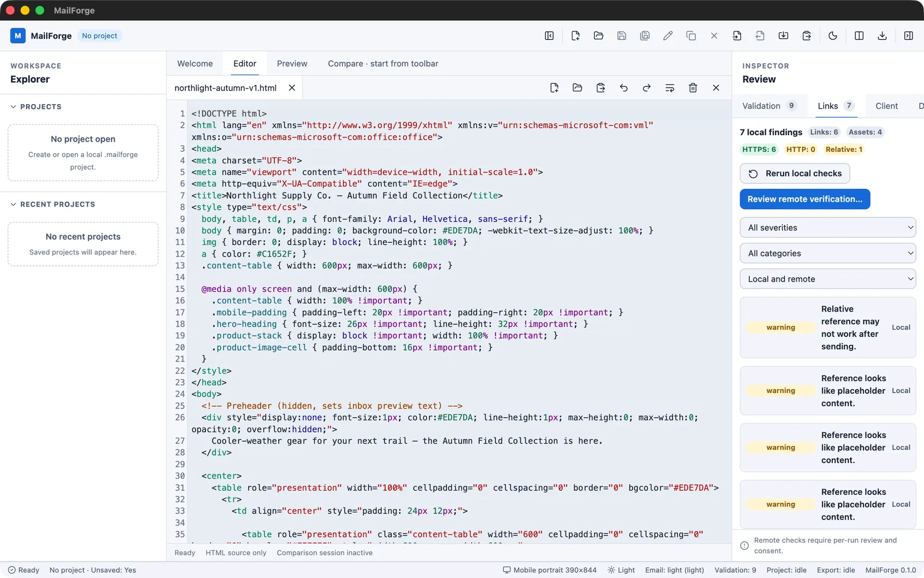The image size is (924, 578).
Task: Click the MailForge M logo
Action: pos(18,36)
